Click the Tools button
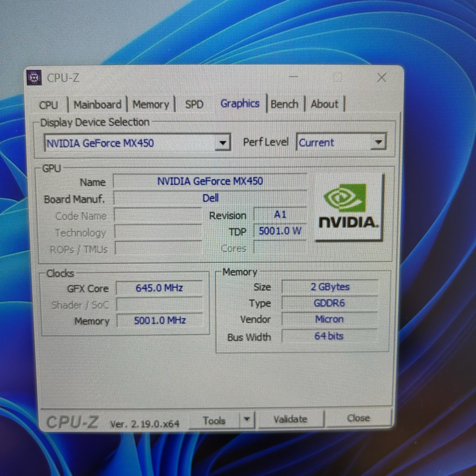 click(214, 420)
